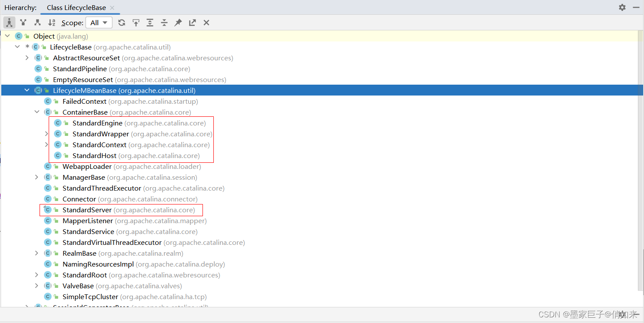Click the Close hierarchy X toolbar icon
644x323 pixels.
(x=206, y=23)
